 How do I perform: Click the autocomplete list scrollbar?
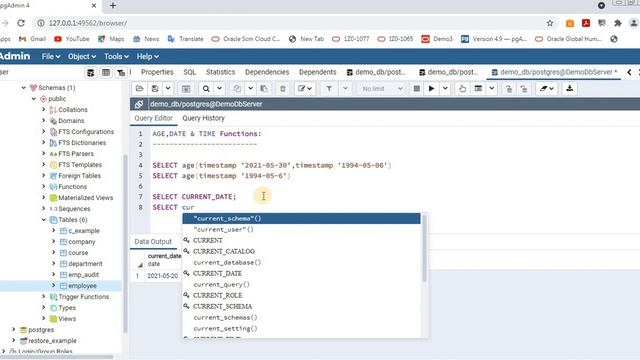(x=424, y=248)
